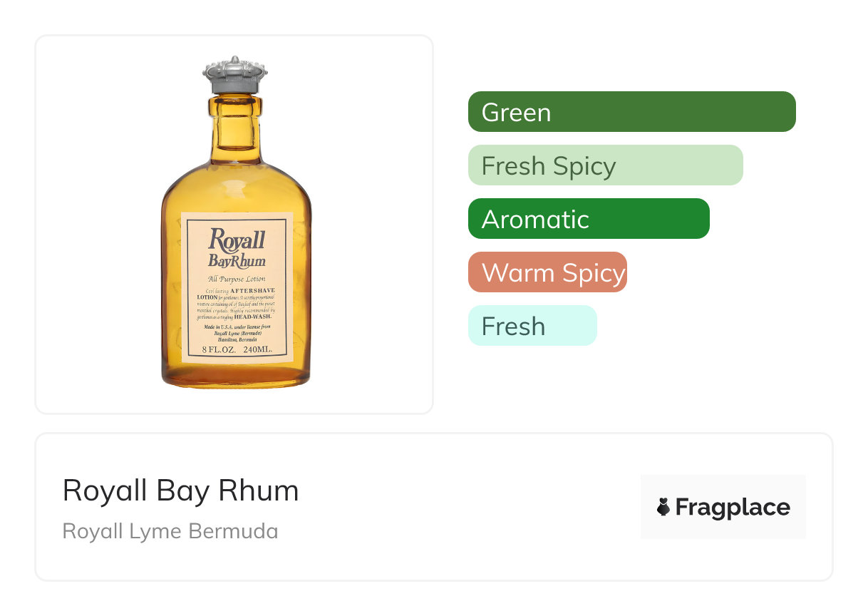Click the Warm Spicy accord bar
This screenshot has height=616, width=868.
[x=547, y=272]
